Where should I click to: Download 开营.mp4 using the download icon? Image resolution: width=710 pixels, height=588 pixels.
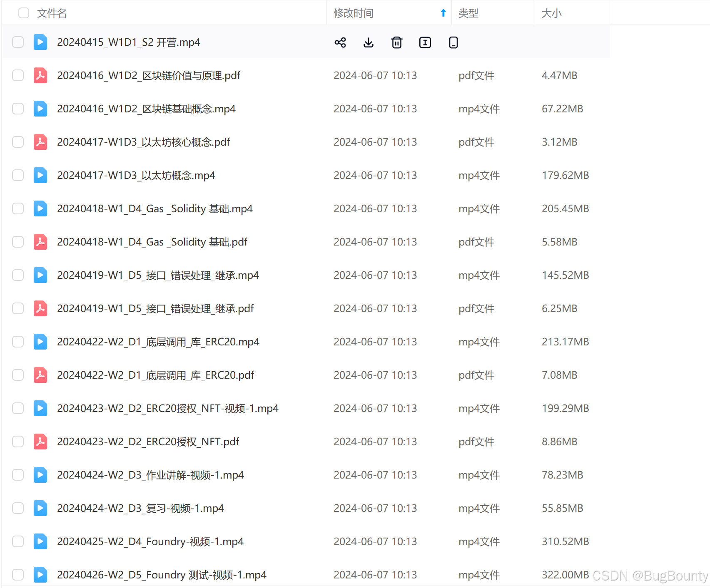[x=369, y=42]
